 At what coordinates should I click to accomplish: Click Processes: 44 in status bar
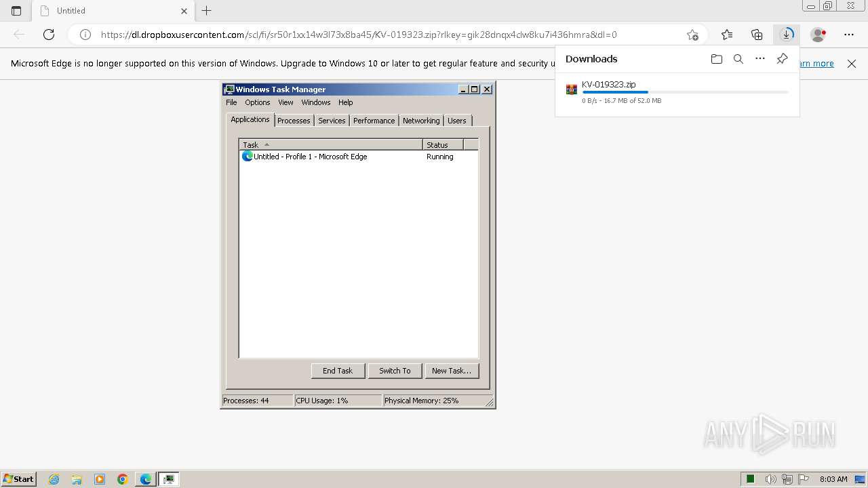pos(258,401)
